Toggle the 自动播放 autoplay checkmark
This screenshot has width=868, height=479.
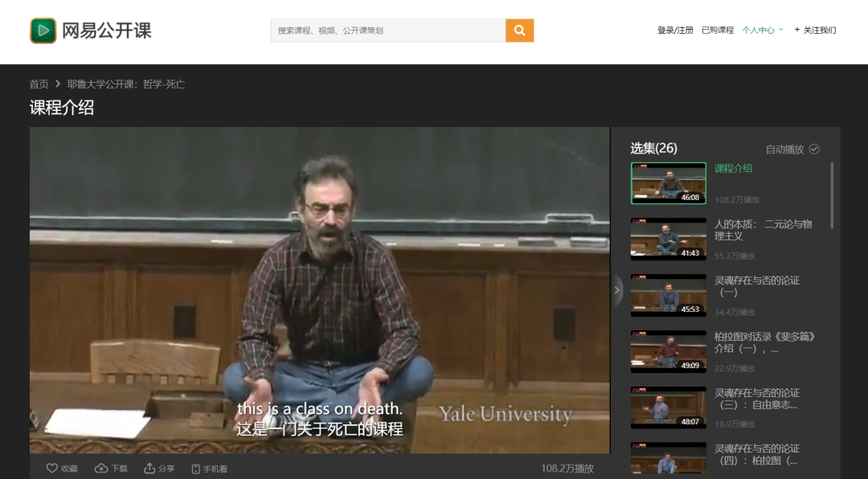814,149
